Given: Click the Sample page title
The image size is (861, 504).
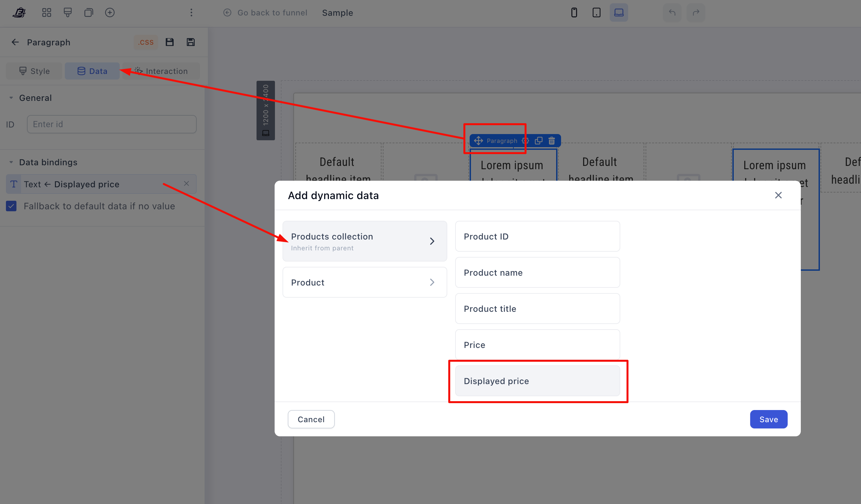Looking at the screenshot, I should point(337,12).
